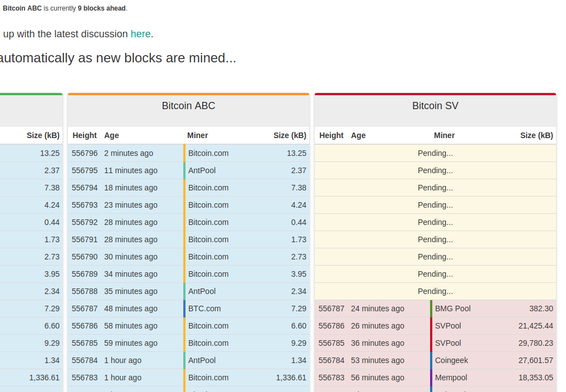Click the Height column header in Bitcoin ABC table
This screenshot has width=566, height=392.
(85, 135)
